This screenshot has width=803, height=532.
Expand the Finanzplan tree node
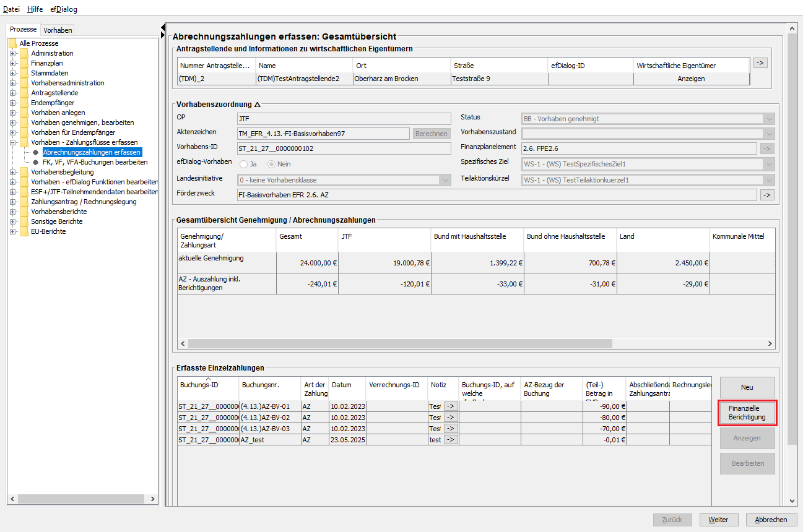12,63
